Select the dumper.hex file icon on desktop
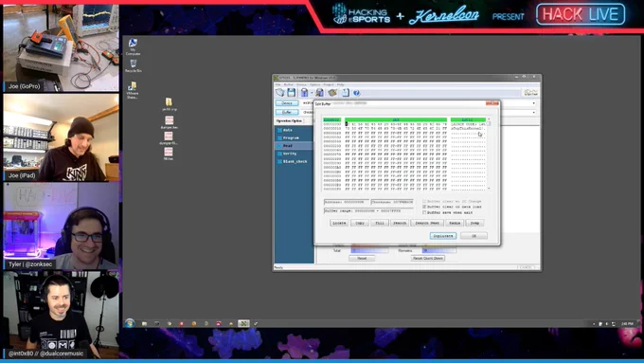 pyautogui.click(x=169, y=122)
